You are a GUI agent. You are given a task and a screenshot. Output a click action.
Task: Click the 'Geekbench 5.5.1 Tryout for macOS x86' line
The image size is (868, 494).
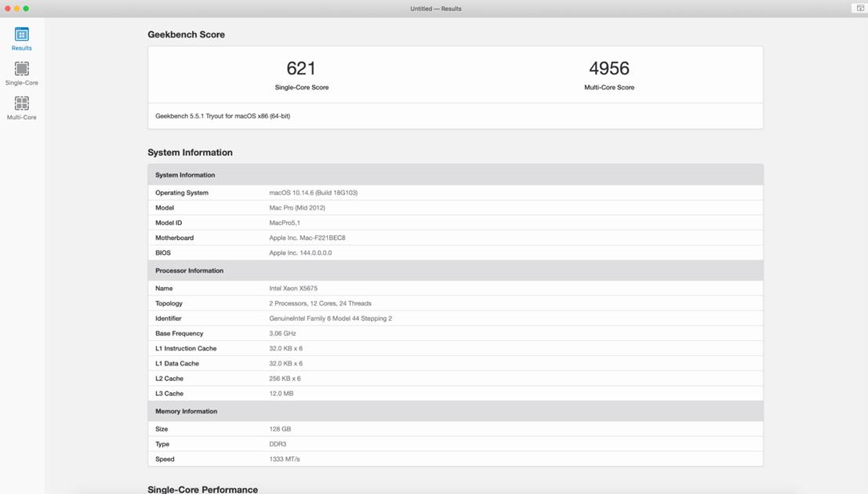pyautogui.click(x=223, y=116)
